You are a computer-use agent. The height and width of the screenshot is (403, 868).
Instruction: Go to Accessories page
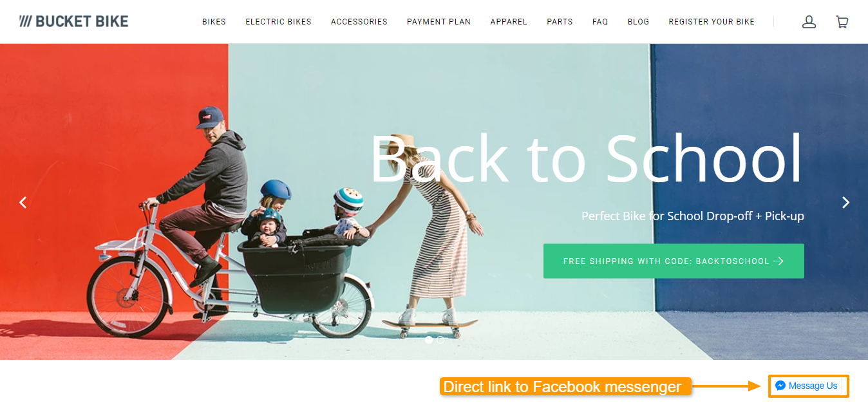click(359, 22)
